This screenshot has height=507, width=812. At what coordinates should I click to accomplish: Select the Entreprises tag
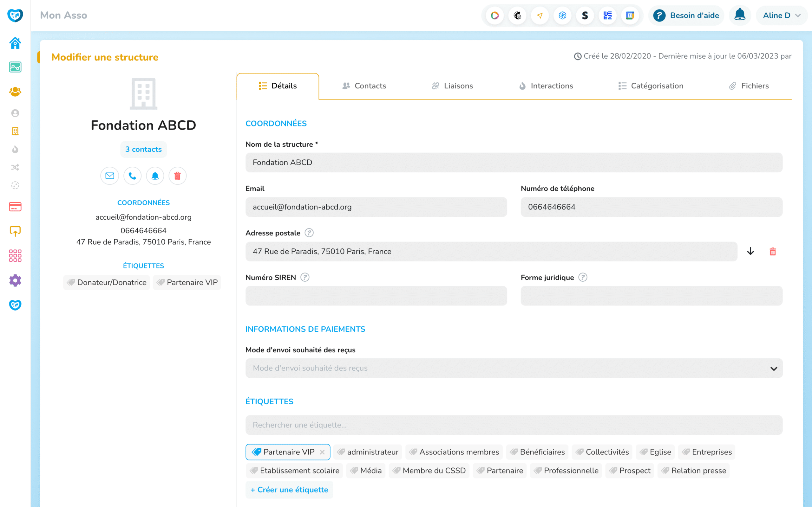tap(707, 452)
